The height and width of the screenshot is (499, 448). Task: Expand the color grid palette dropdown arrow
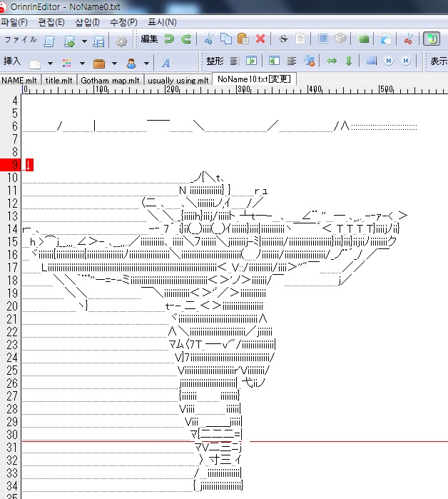pyautogui.click(x=82, y=62)
